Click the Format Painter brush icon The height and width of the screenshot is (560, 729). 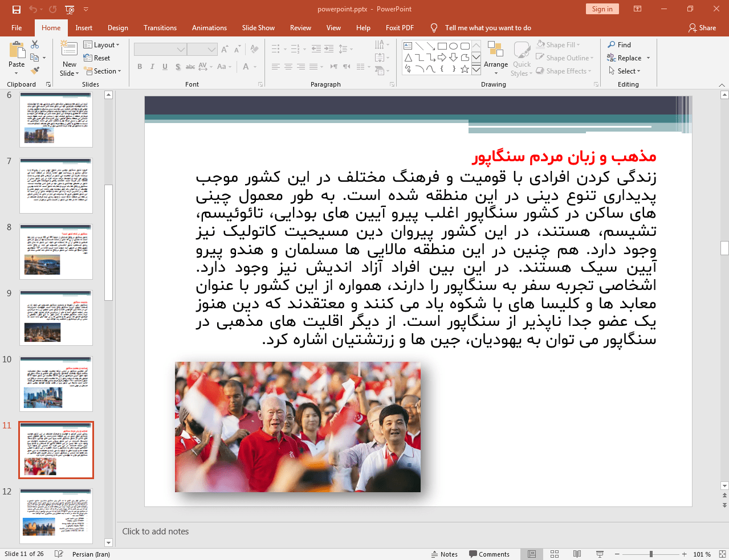[35, 71]
